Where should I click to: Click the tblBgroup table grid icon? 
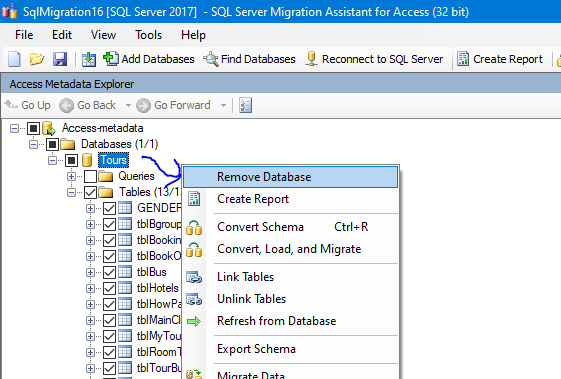click(125, 224)
